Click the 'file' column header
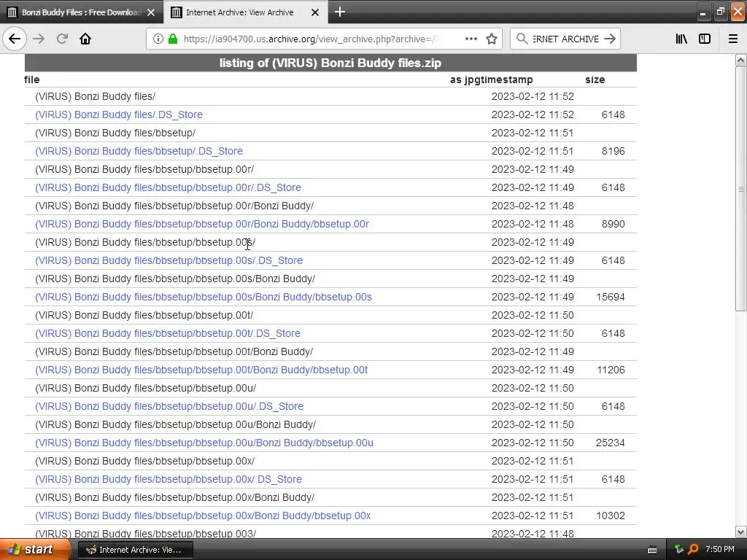 pos(32,79)
